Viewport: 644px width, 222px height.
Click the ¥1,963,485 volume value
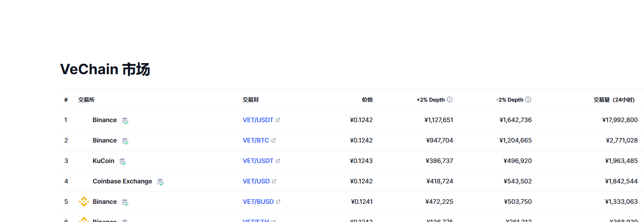(621, 161)
